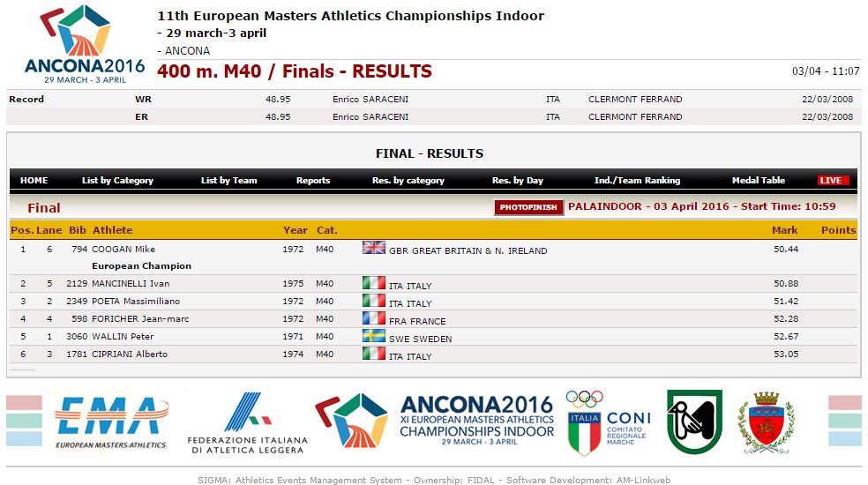Open List by Category menu
The height and width of the screenshot is (485, 868).
click(117, 181)
